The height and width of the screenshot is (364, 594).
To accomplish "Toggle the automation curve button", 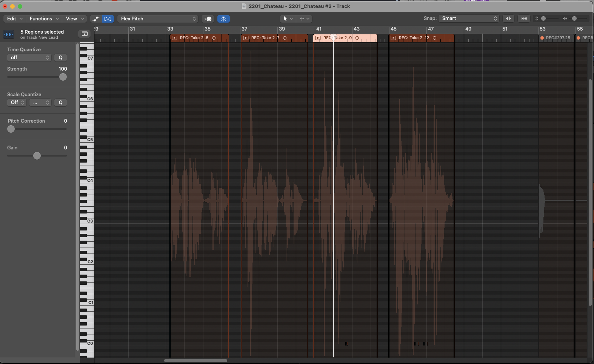I will point(96,19).
